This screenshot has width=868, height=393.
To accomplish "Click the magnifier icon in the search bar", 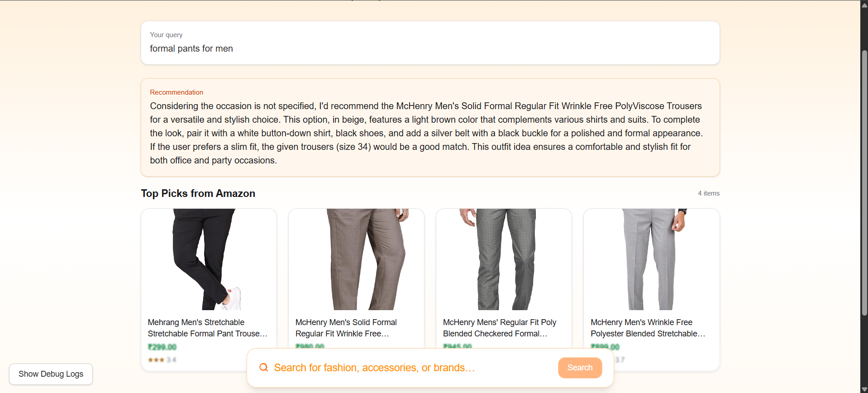I will click(x=263, y=367).
